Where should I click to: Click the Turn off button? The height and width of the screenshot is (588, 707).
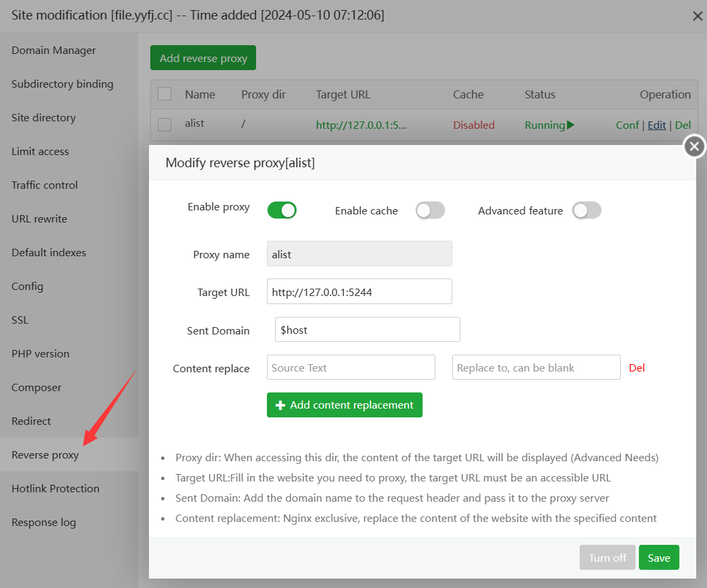coord(607,558)
